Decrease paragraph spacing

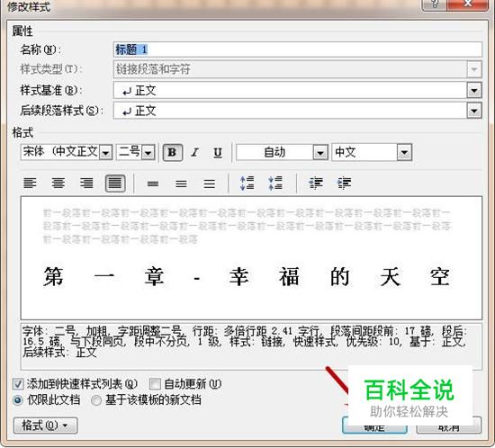[275, 183]
